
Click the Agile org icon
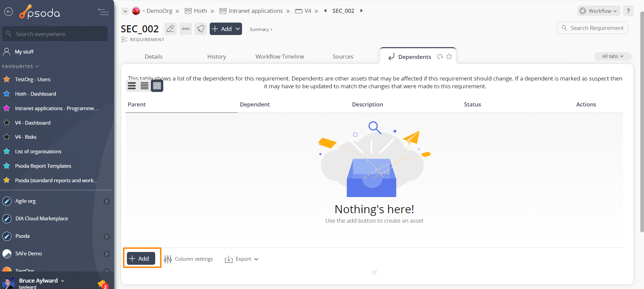pyautogui.click(x=7, y=201)
